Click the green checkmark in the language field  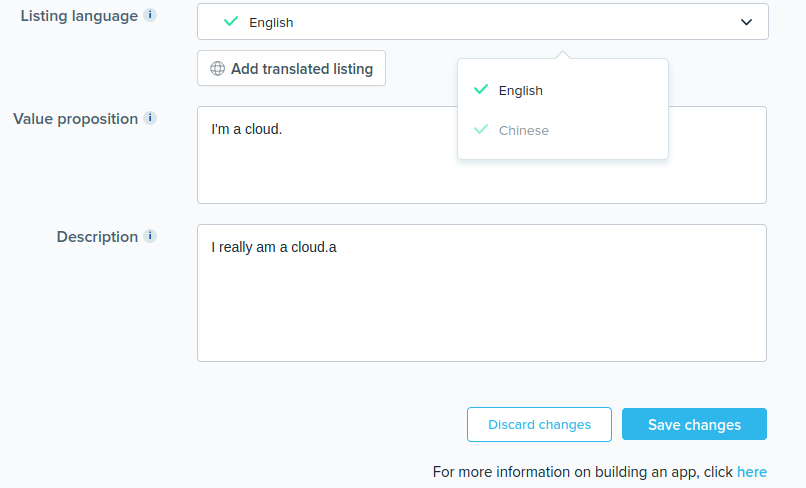point(231,21)
